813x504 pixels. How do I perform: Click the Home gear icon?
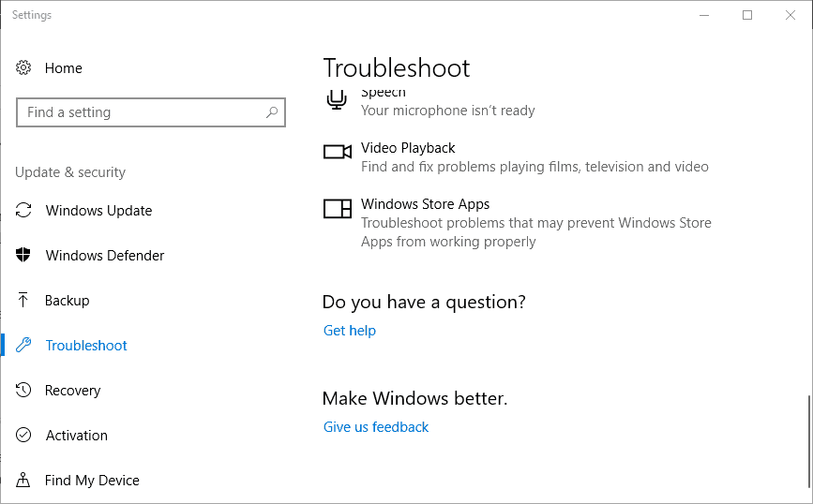[23, 67]
